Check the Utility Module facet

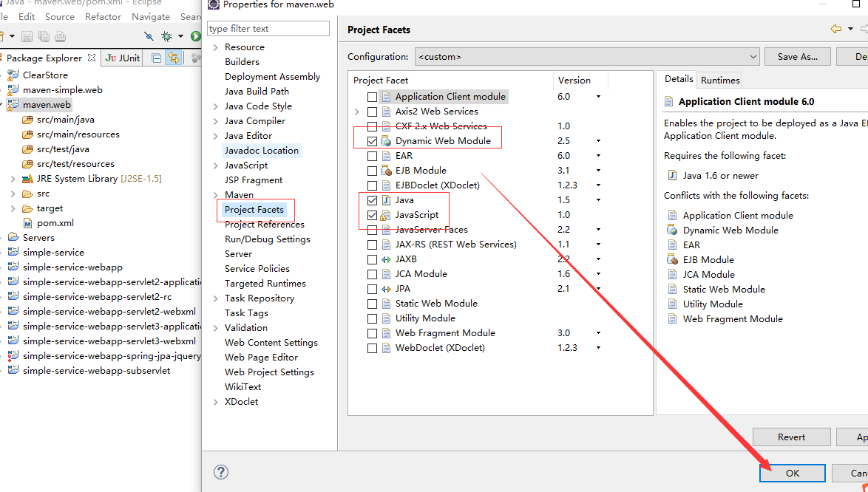pyautogui.click(x=372, y=318)
